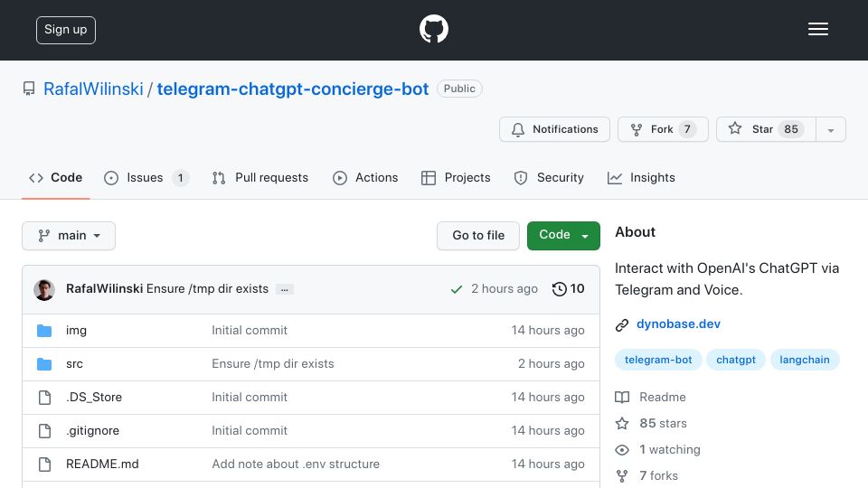Image resolution: width=868 pixels, height=488 pixels.
Task: Open the Projects tab
Action: click(x=456, y=178)
